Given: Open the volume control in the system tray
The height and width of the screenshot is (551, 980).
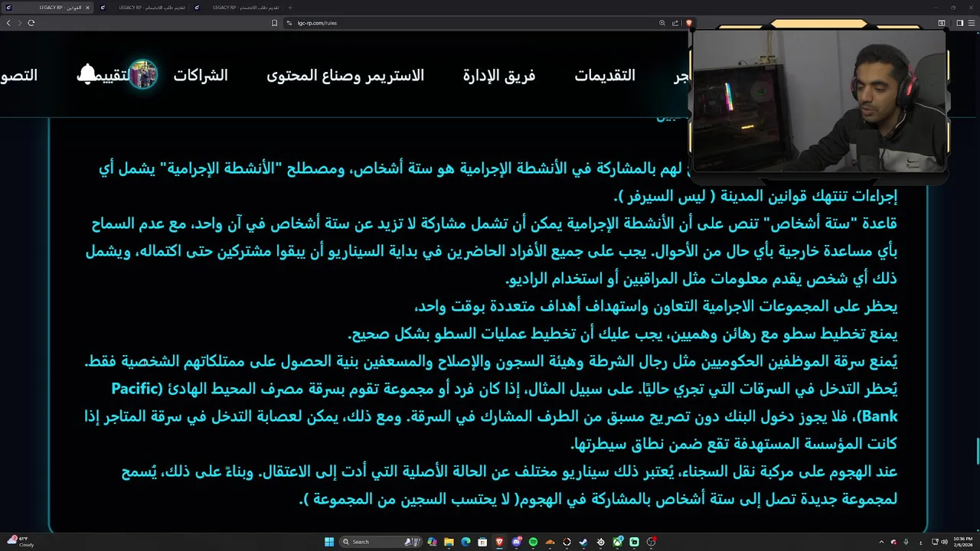Looking at the screenshot, I should (x=944, y=542).
